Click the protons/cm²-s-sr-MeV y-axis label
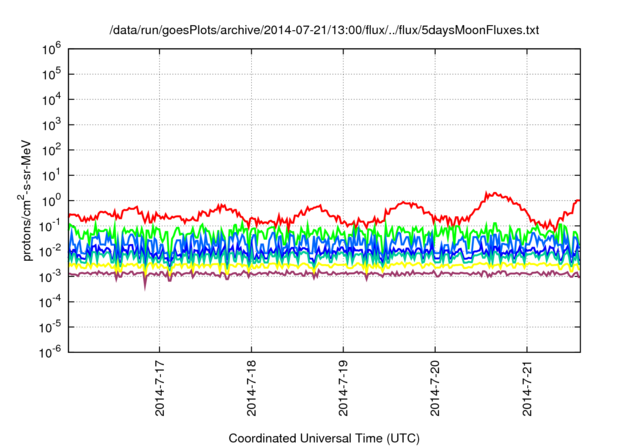This screenshot has width=640, height=448. coord(29,200)
